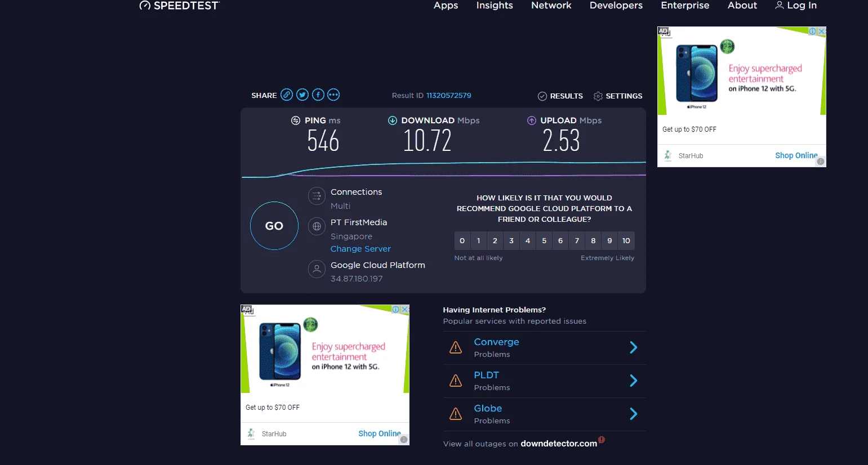This screenshot has width=868, height=465.
Task: Visit downdetector.com link
Action: click(559, 444)
